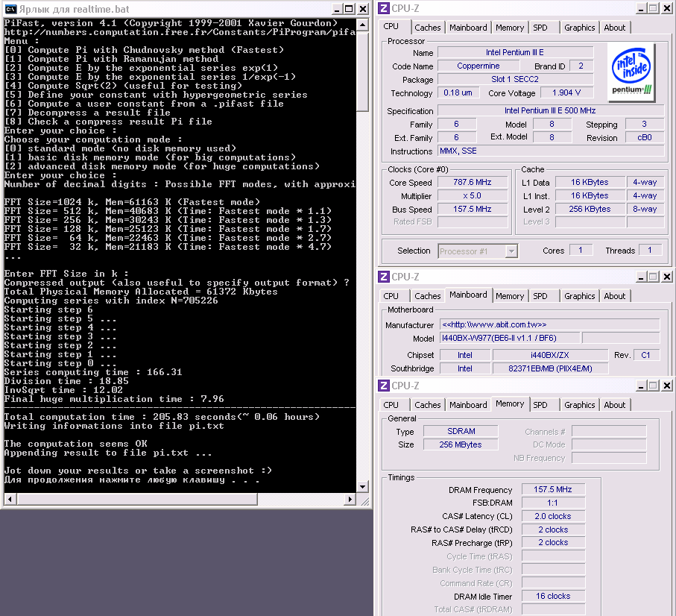676x616 pixels.
Task: Click the DRAM Frequency value '157.5 MHz'
Action: [553, 490]
